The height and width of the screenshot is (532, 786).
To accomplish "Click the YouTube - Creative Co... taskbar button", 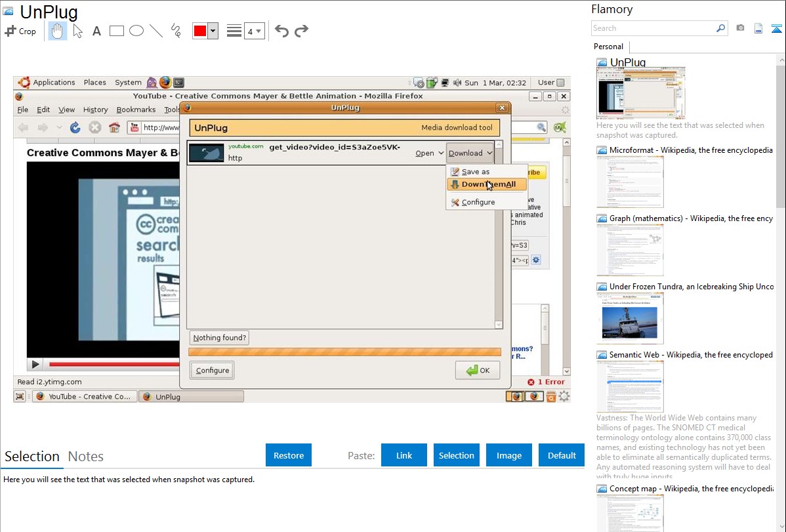I will (x=84, y=396).
